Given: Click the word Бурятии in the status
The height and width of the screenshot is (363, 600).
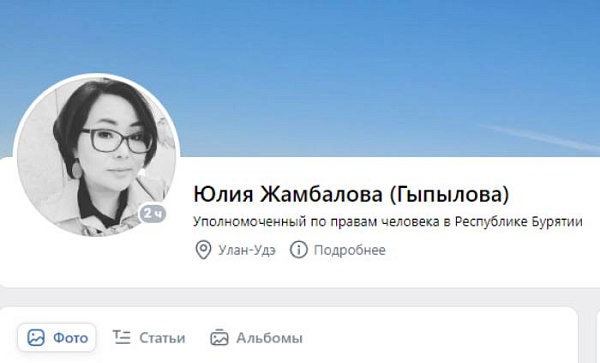Looking at the screenshot, I should click(557, 221).
